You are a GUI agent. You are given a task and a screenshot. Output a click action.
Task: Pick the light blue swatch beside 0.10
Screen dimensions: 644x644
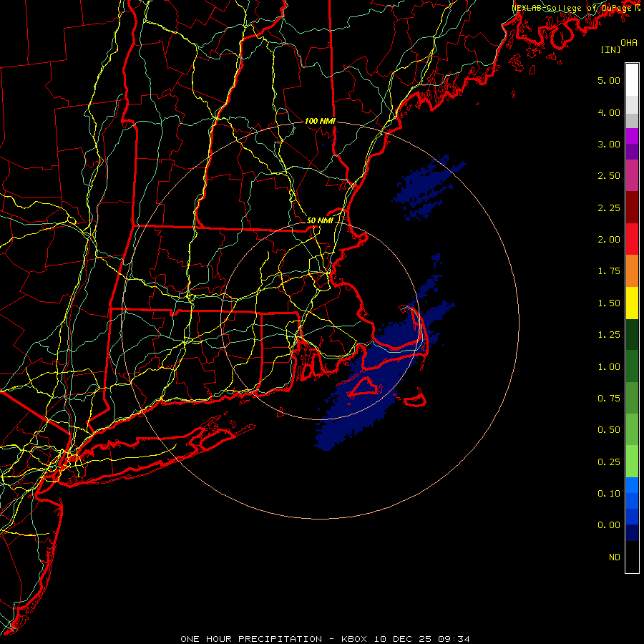click(x=632, y=485)
